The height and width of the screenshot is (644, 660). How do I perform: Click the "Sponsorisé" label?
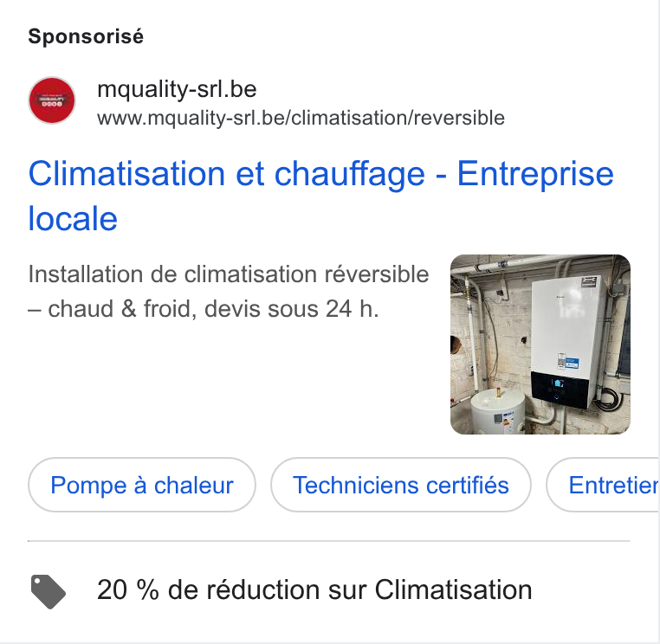[x=86, y=36]
